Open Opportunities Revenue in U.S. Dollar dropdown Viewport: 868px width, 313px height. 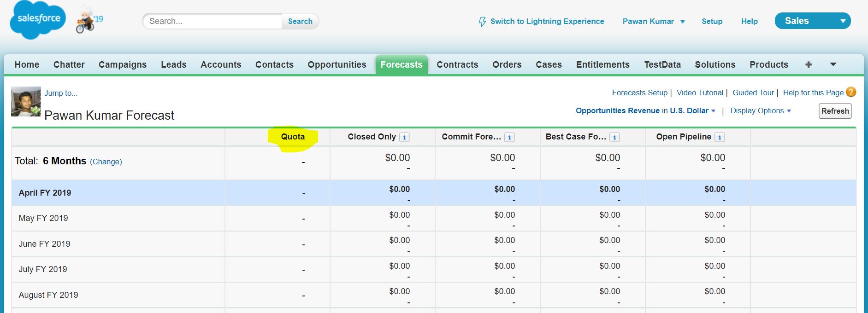tap(645, 111)
